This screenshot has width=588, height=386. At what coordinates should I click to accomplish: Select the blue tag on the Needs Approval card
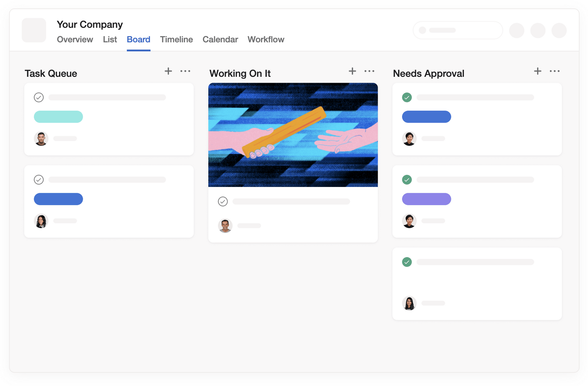426,116
